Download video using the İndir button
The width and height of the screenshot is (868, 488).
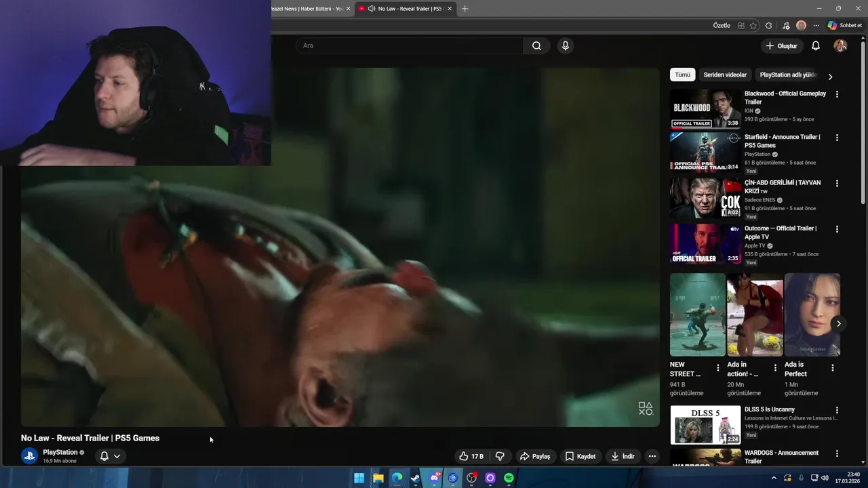(623, 456)
